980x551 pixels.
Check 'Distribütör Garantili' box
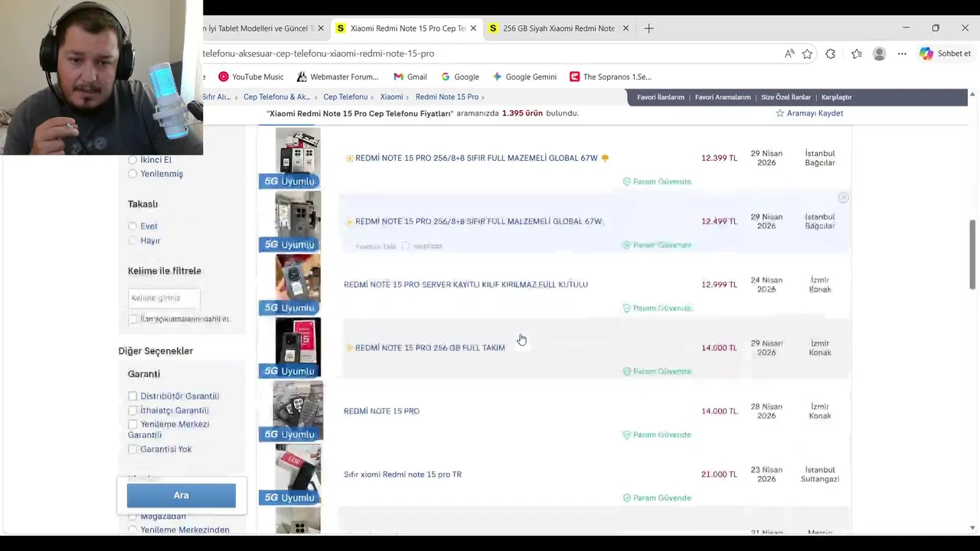[x=132, y=396]
